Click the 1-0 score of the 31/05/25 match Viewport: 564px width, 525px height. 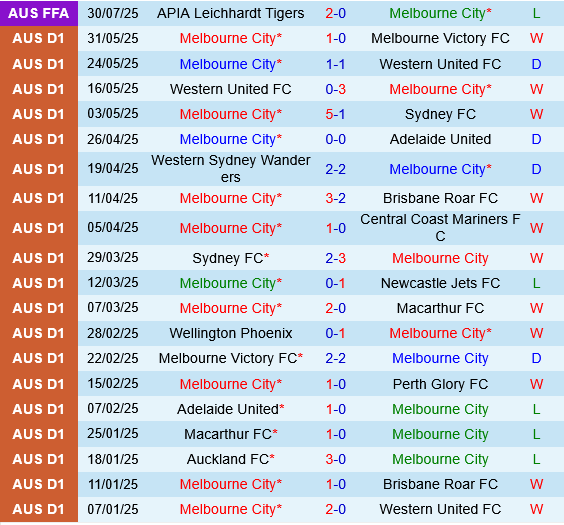pyautogui.click(x=335, y=38)
